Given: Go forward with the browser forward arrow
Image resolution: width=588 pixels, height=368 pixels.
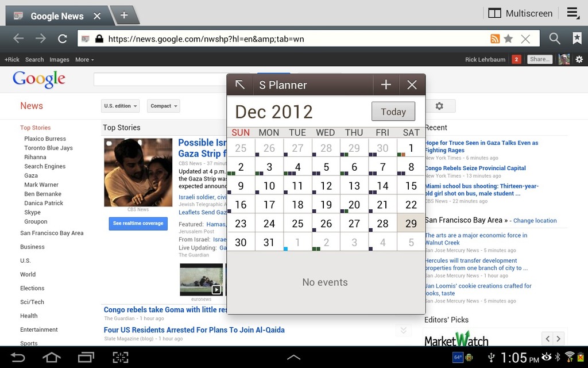Looking at the screenshot, I should 41,39.
